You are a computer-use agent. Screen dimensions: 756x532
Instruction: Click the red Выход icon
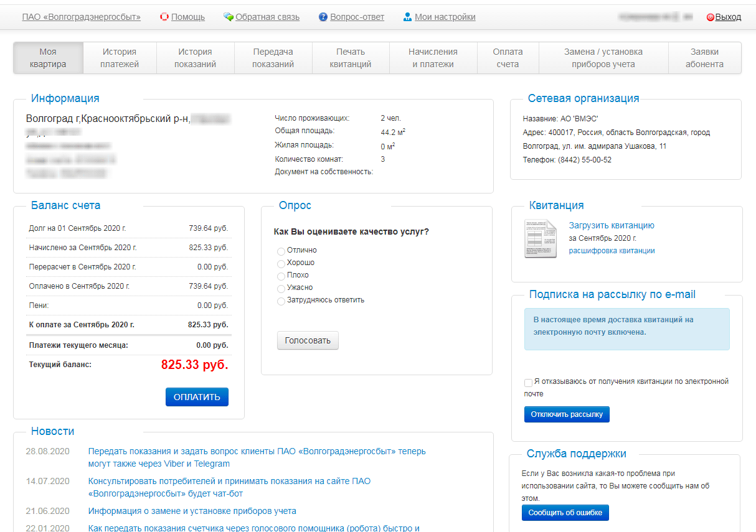[x=710, y=17]
